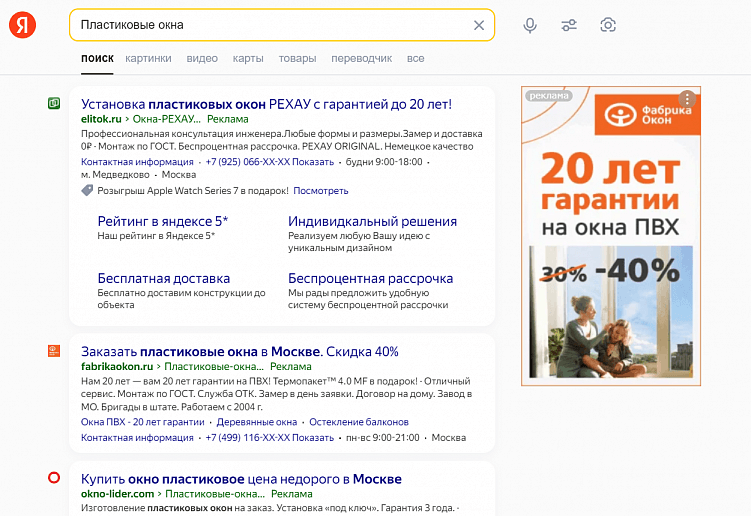Switch to the картинки tab
The width and height of the screenshot is (751, 516).
148,58
